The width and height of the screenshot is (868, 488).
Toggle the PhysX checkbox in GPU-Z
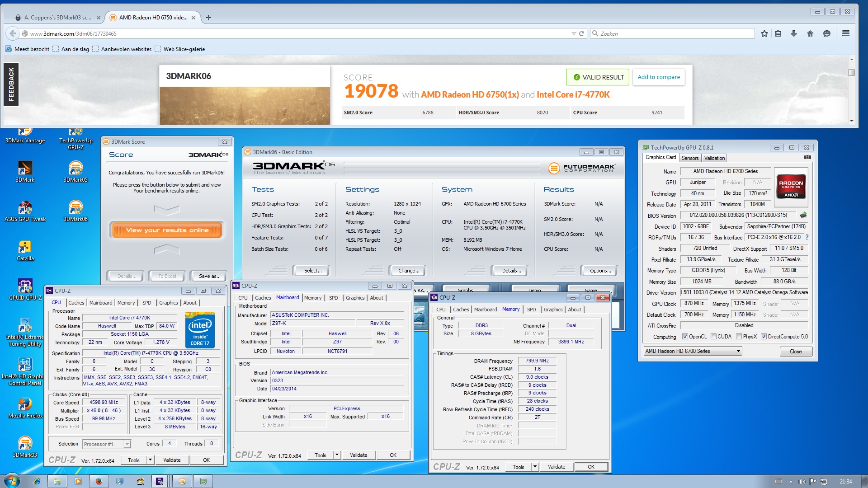pyautogui.click(x=739, y=337)
